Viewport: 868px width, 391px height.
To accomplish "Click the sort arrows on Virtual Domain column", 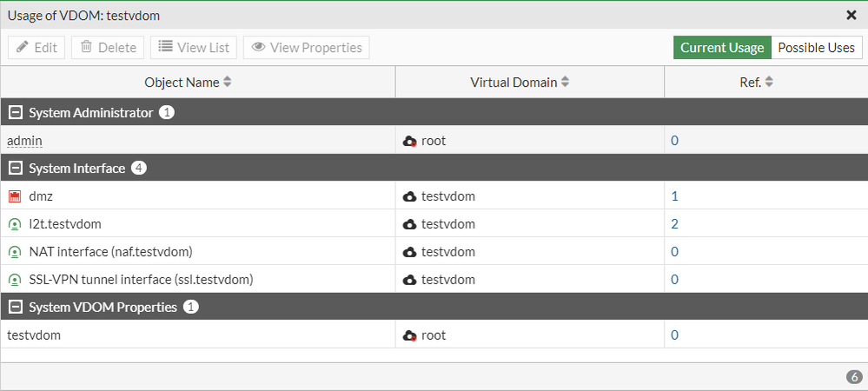I will (x=565, y=83).
